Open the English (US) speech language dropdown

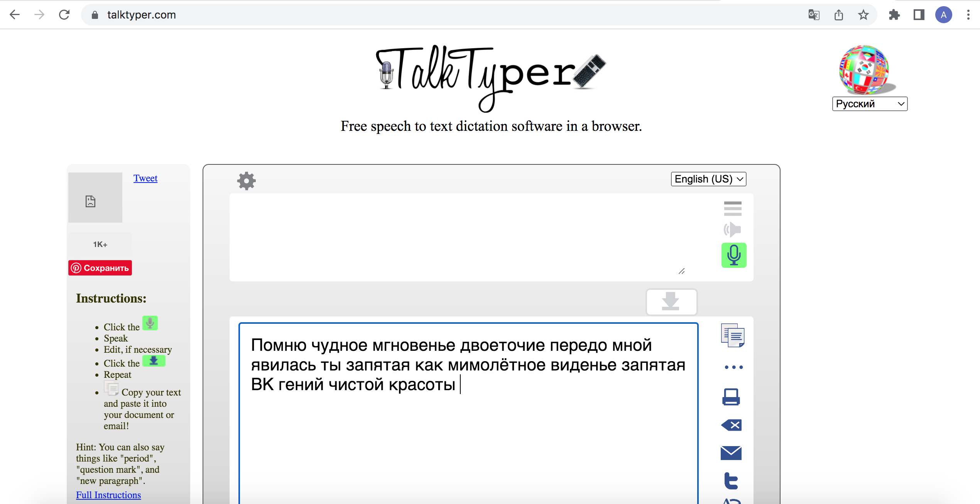click(x=708, y=179)
